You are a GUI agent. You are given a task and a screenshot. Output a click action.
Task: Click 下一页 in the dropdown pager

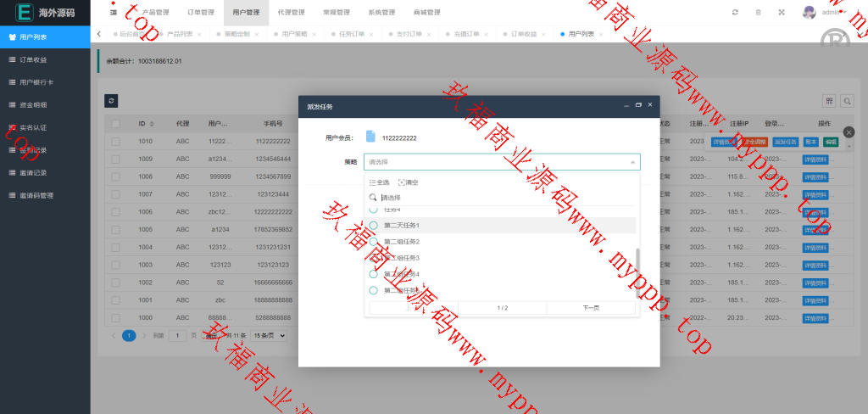pos(591,308)
